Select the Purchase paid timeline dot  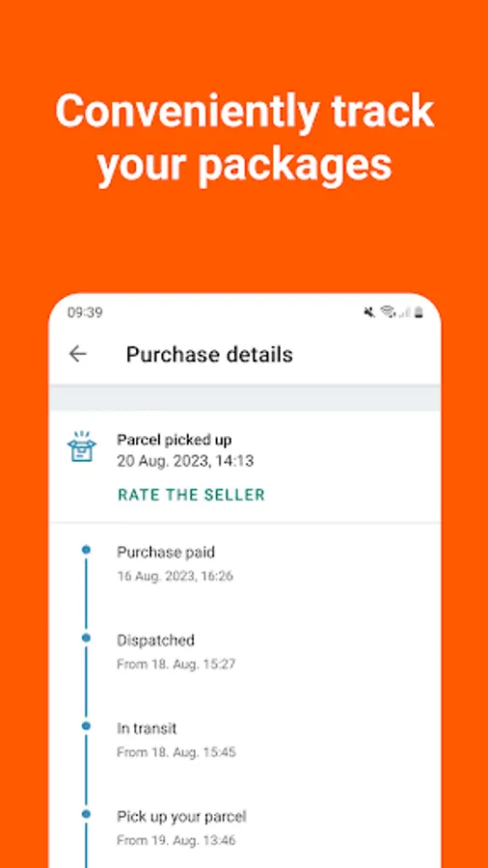click(86, 550)
